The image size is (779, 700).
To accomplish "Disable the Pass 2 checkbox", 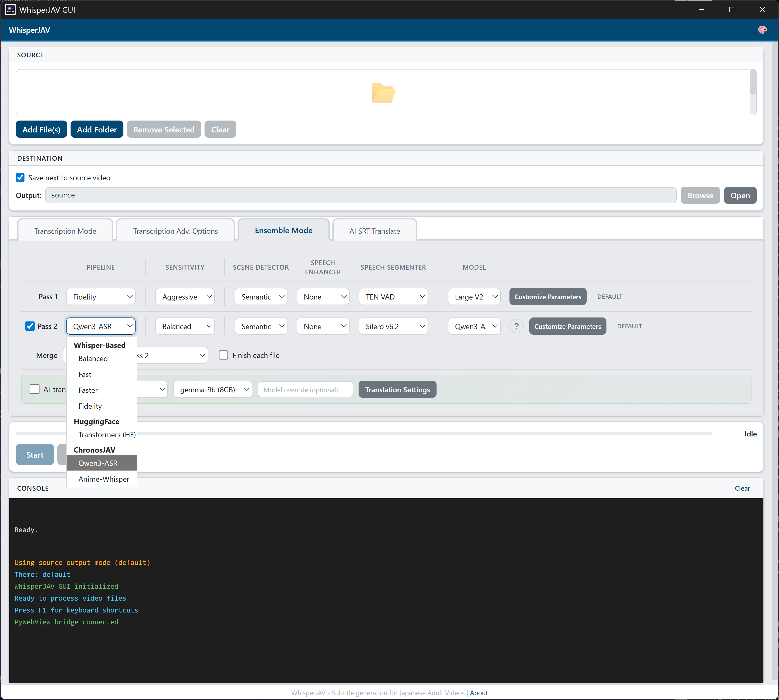I will pos(30,326).
